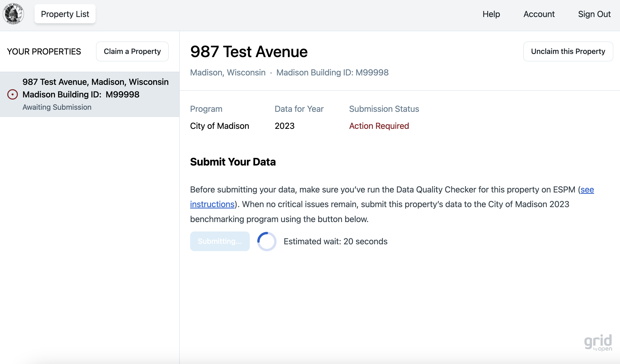Viewport: 620px width, 364px height.
Task: Click the Action Required status
Action: [x=379, y=126]
